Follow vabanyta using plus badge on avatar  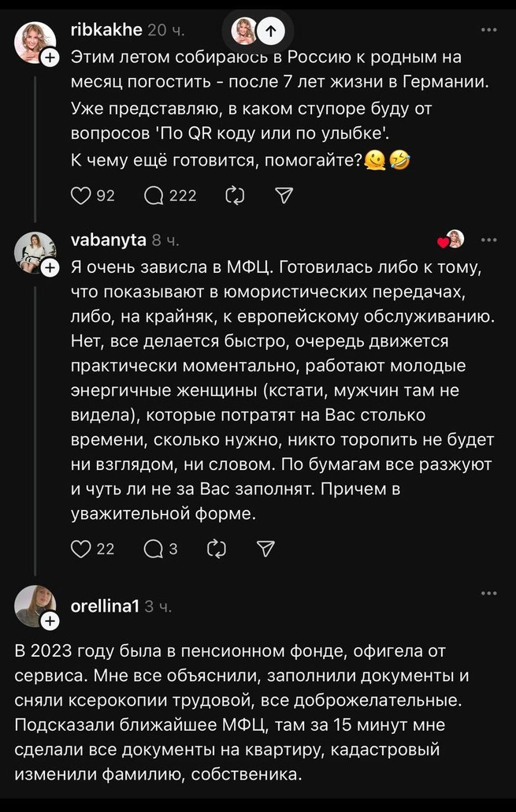[49, 268]
